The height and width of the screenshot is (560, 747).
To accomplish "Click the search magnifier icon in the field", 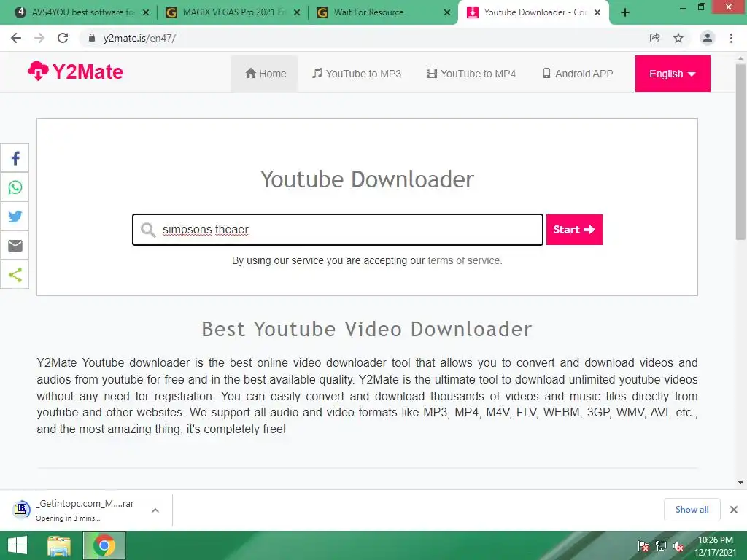I will pyautogui.click(x=148, y=230).
